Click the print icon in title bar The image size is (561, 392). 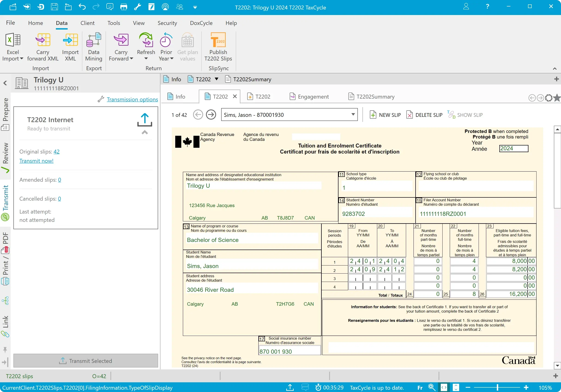coord(124,7)
